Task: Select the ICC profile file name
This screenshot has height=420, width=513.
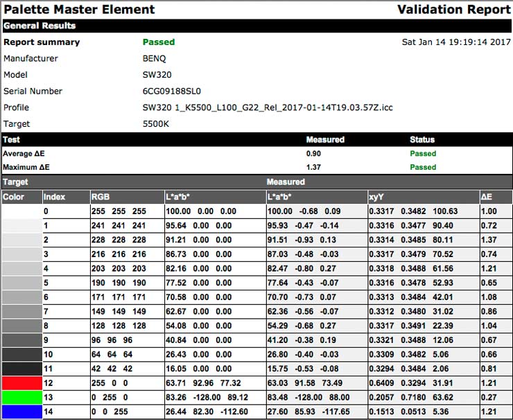Action: (x=268, y=107)
